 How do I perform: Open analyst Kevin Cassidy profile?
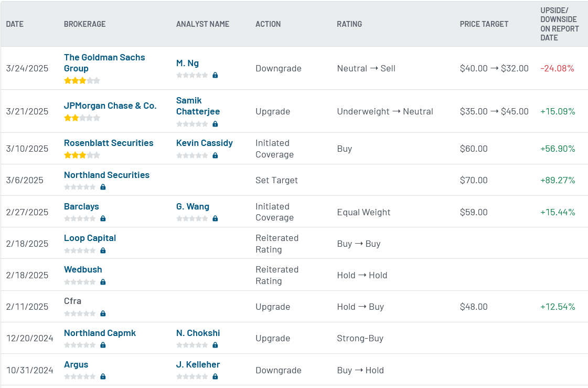click(205, 143)
